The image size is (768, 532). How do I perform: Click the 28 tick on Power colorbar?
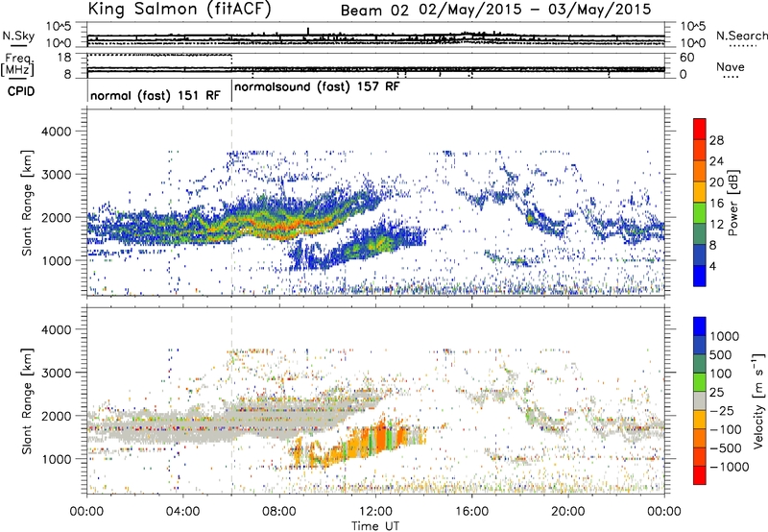(716, 140)
